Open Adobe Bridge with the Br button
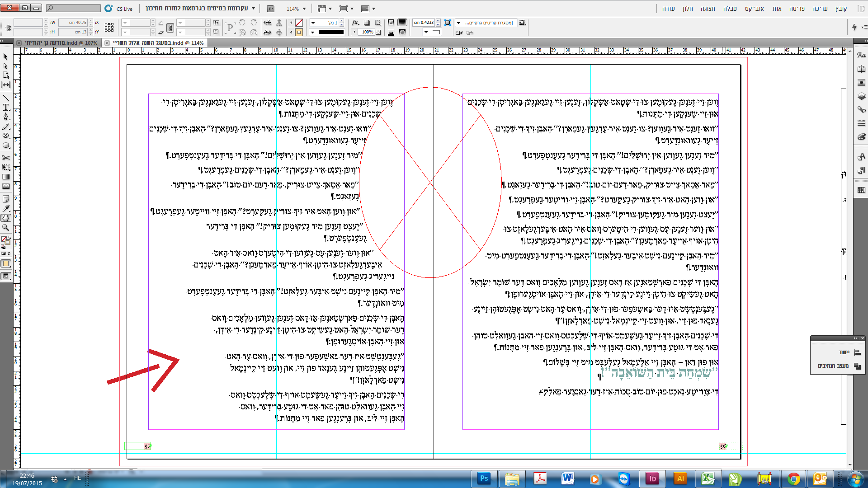Screen dimensions: 868x488 tap(270, 9)
